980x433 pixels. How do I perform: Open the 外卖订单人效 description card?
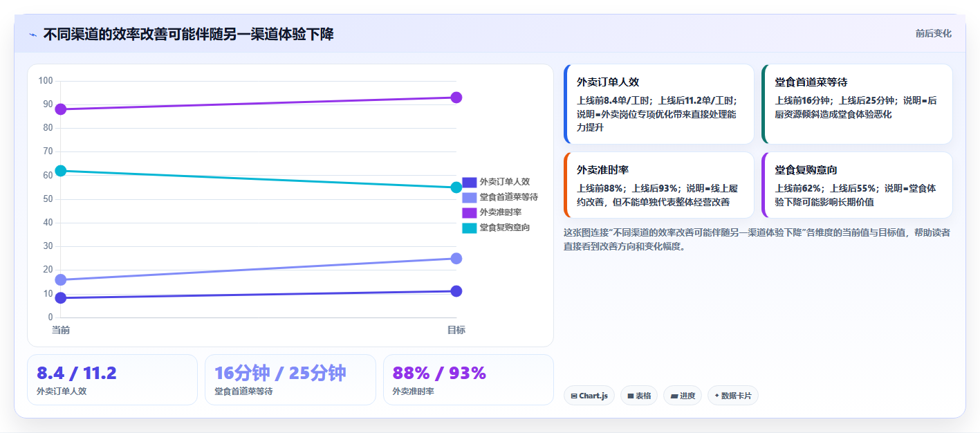pos(658,104)
